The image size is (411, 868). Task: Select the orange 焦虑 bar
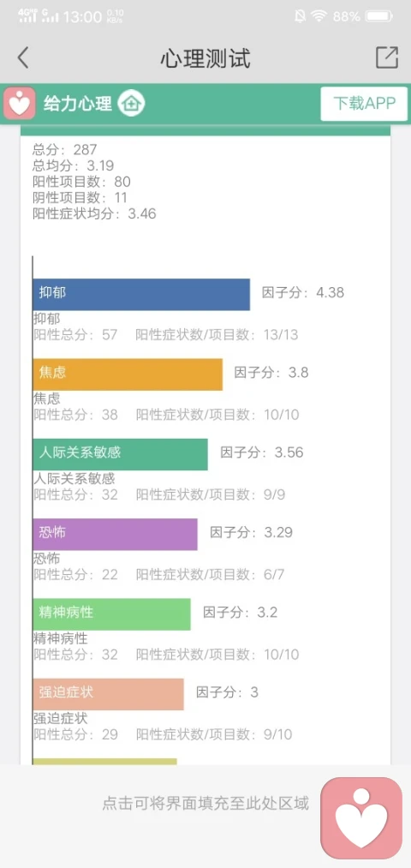pyautogui.click(x=128, y=374)
